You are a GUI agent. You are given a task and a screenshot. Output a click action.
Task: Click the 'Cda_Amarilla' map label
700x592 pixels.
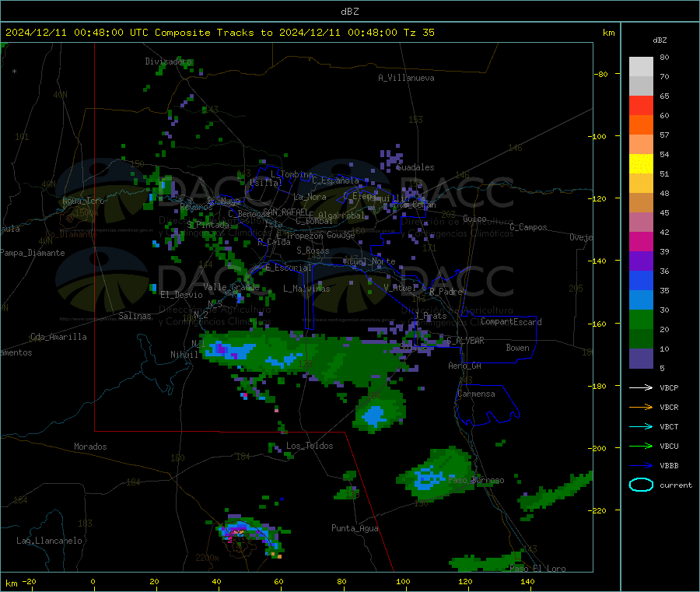pos(58,337)
